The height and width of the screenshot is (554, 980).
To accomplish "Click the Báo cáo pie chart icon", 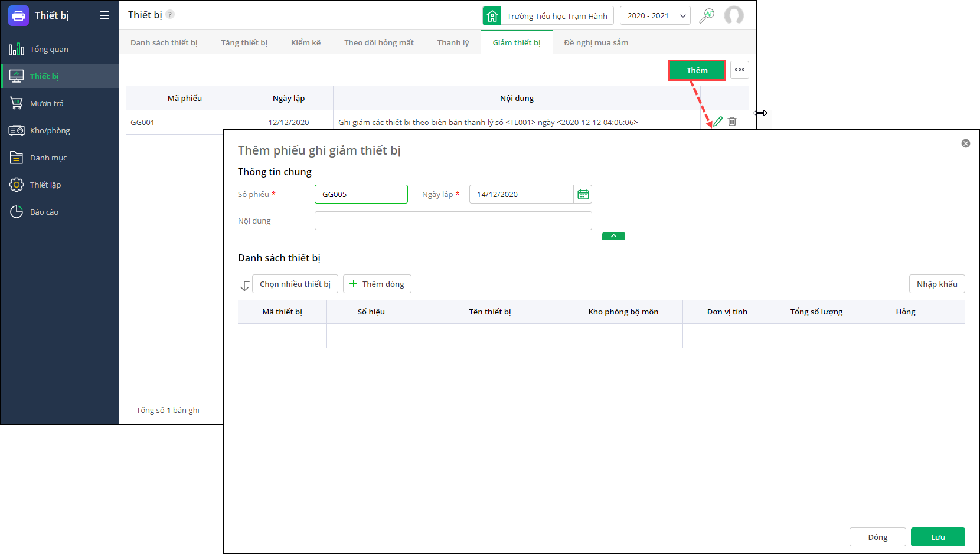I will (x=17, y=212).
